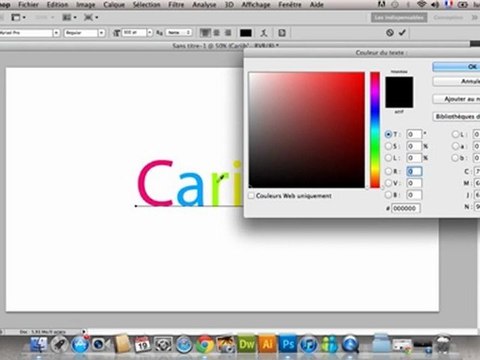Click the font size value field

coord(134,33)
